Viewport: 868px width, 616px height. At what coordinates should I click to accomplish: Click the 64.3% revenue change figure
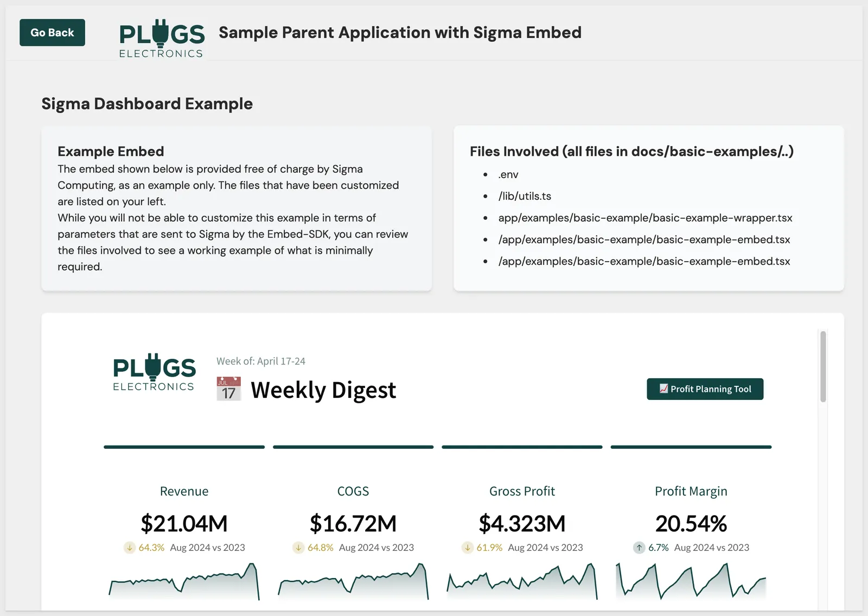click(151, 548)
